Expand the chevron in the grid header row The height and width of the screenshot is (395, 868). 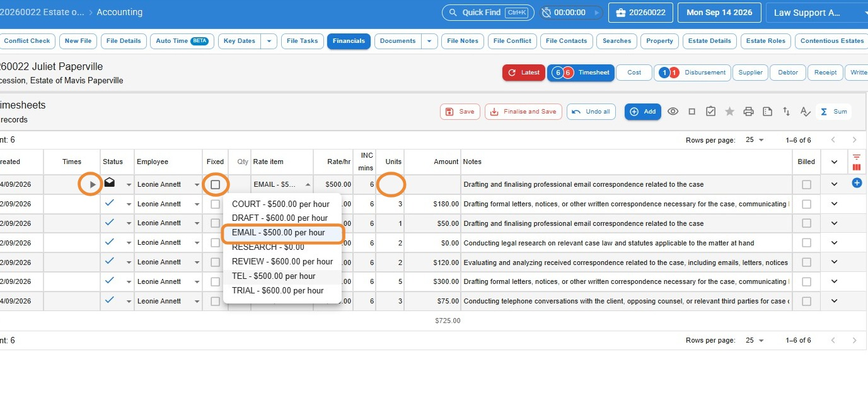(x=835, y=162)
